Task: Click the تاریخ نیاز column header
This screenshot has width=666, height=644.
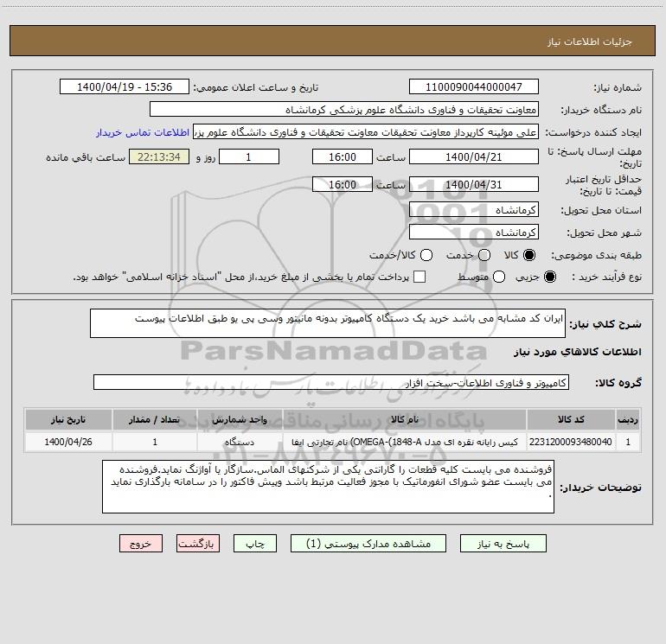Action: tap(68, 419)
